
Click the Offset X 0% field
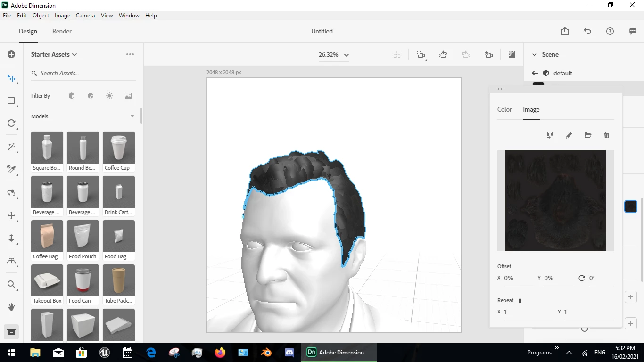(518, 278)
